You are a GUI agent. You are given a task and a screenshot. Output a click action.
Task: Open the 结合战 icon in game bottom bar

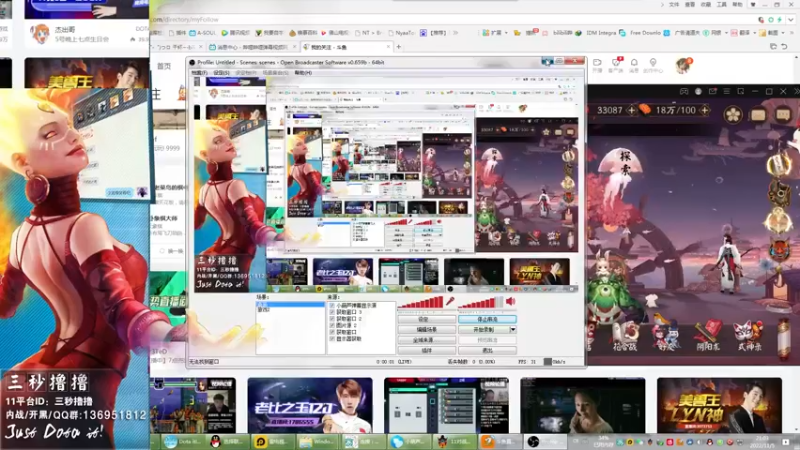[x=626, y=337]
